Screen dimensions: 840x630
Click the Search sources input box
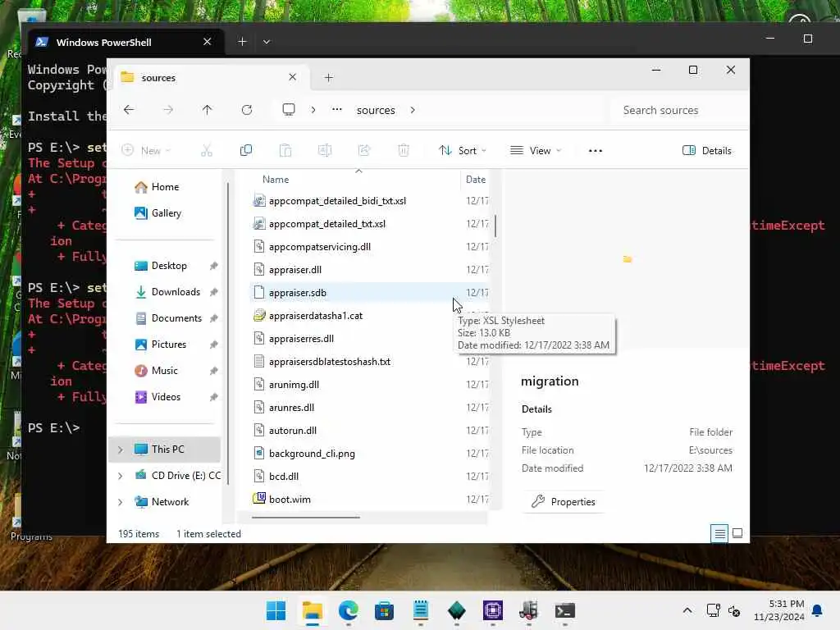(x=678, y=110)
